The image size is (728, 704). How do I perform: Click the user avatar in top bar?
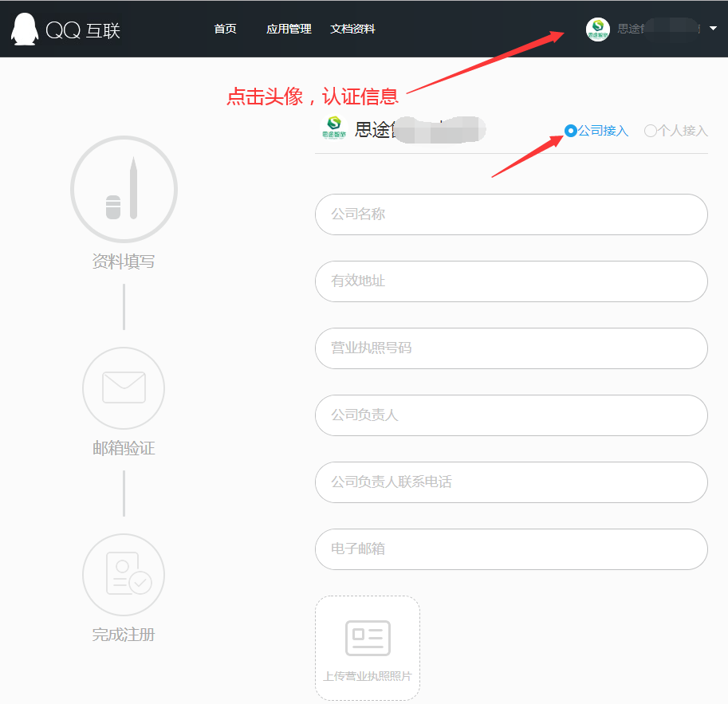tap(597, 29)
